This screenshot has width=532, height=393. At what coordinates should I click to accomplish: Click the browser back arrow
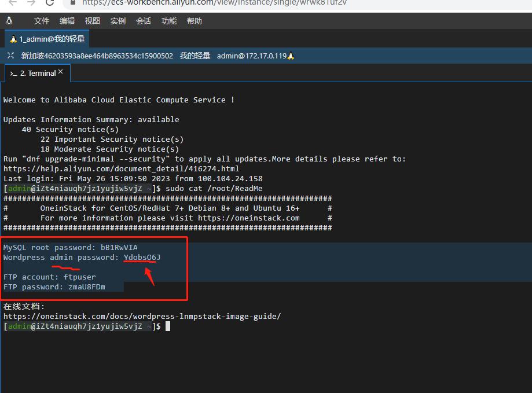tap(12, 2)
